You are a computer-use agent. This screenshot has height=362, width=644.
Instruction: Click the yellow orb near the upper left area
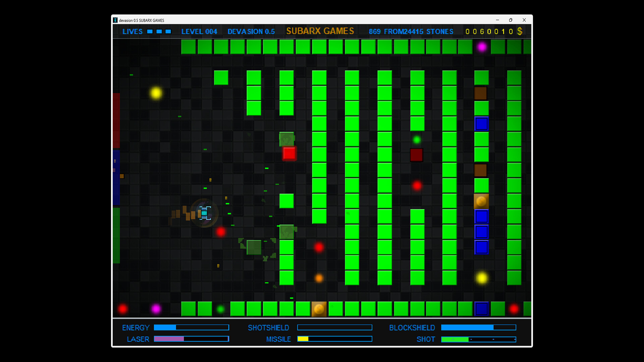pos(156,93)
